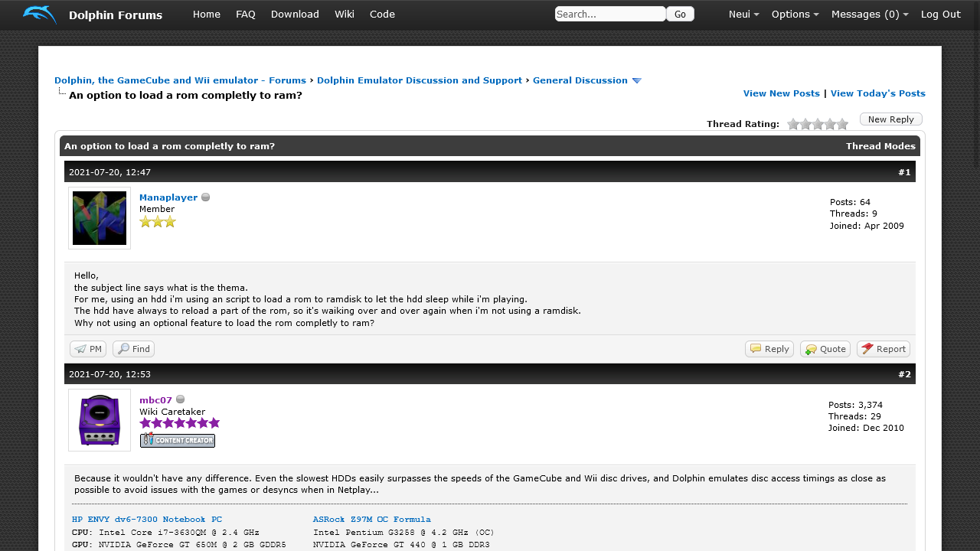Expand the Messages (0) dropdown
The image size is (980, 551).
(x=870, y=15)
